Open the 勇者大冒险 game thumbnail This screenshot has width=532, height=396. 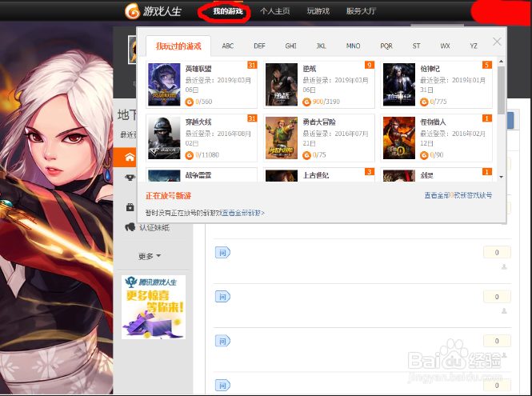[x=282, y=138]
